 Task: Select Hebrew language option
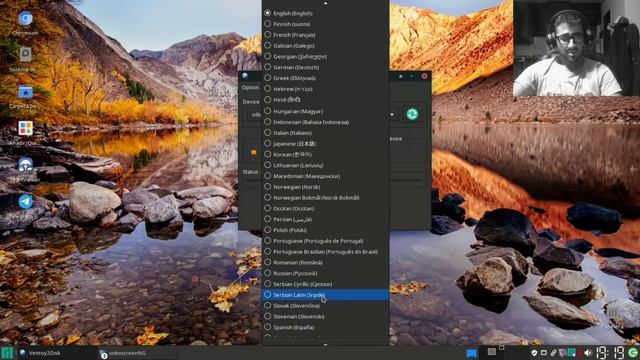(325, 89)
